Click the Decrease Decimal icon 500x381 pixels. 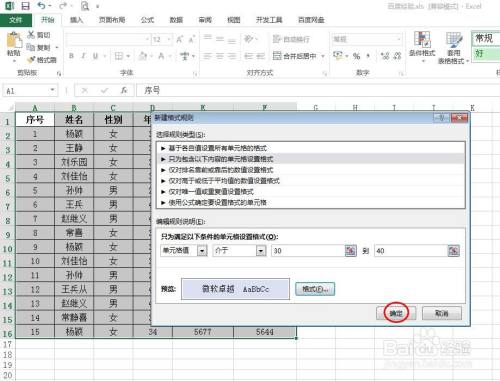click(397, 56)
